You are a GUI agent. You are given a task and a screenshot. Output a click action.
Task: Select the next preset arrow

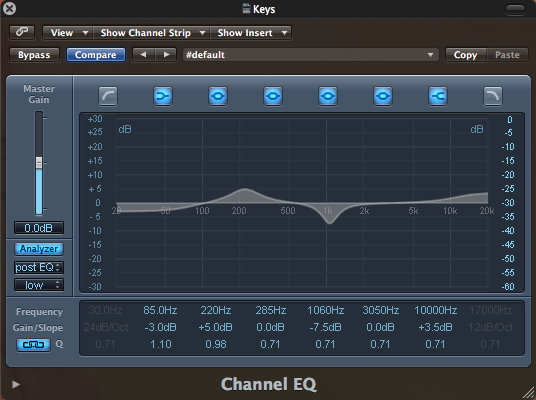(x=166, y=55)
